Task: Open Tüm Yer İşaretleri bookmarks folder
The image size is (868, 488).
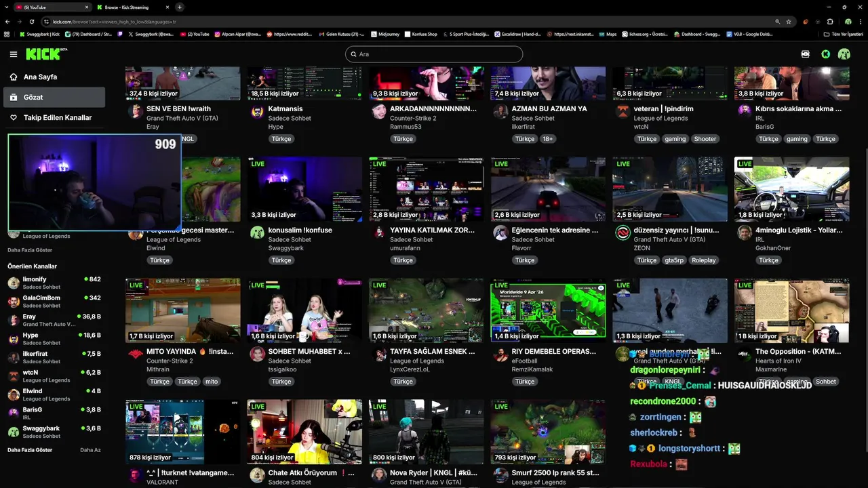Action: tap(843, 34)
